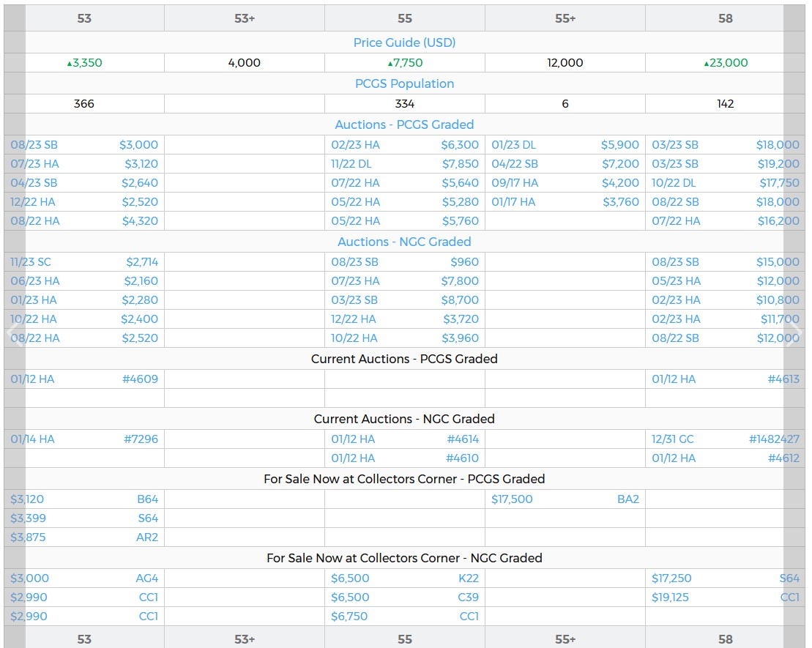This screenshot has height=648, width=812.
Task: Open current auction lot #4613
Action: (x=726, y=379)
